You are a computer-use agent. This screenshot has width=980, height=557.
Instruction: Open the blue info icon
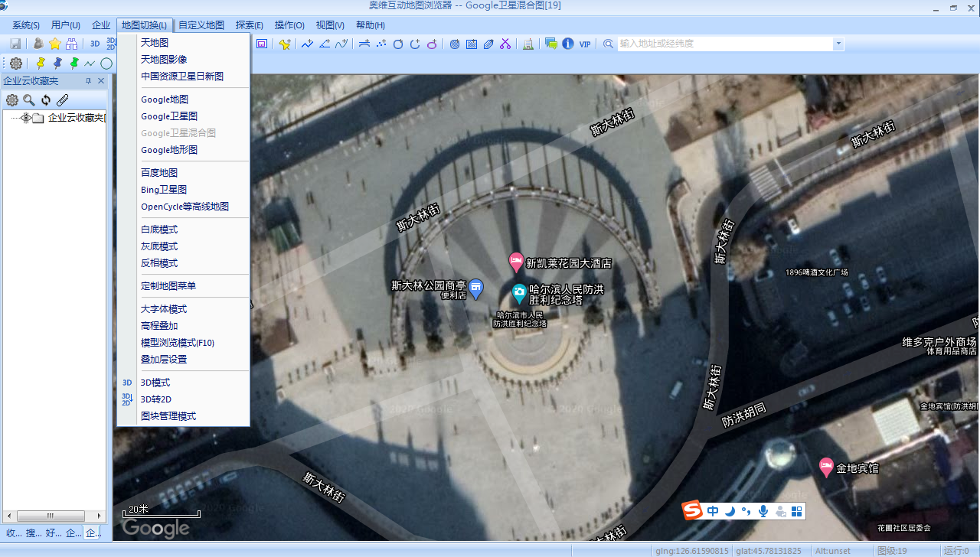[x=567, y=44]
